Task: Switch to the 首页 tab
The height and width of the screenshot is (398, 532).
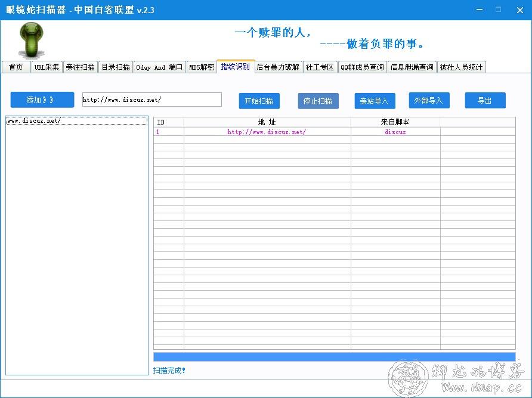Action: pyautogui.click(x=16, y=67)
